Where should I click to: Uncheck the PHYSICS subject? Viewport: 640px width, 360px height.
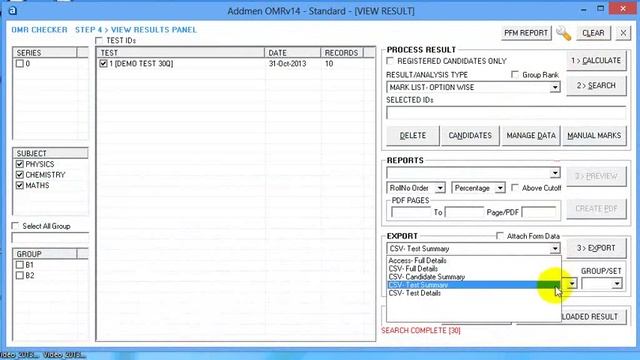(x=20, y=164)
